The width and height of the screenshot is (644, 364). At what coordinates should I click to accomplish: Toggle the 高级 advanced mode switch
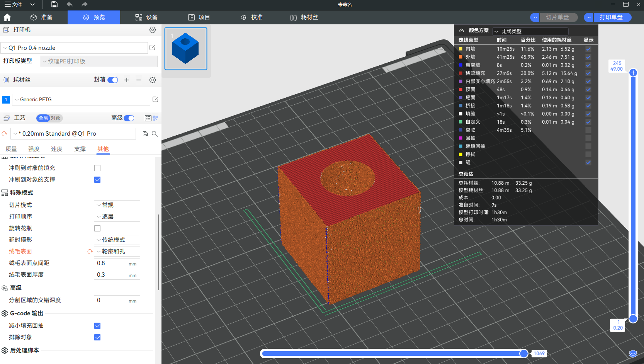[129, 118]
